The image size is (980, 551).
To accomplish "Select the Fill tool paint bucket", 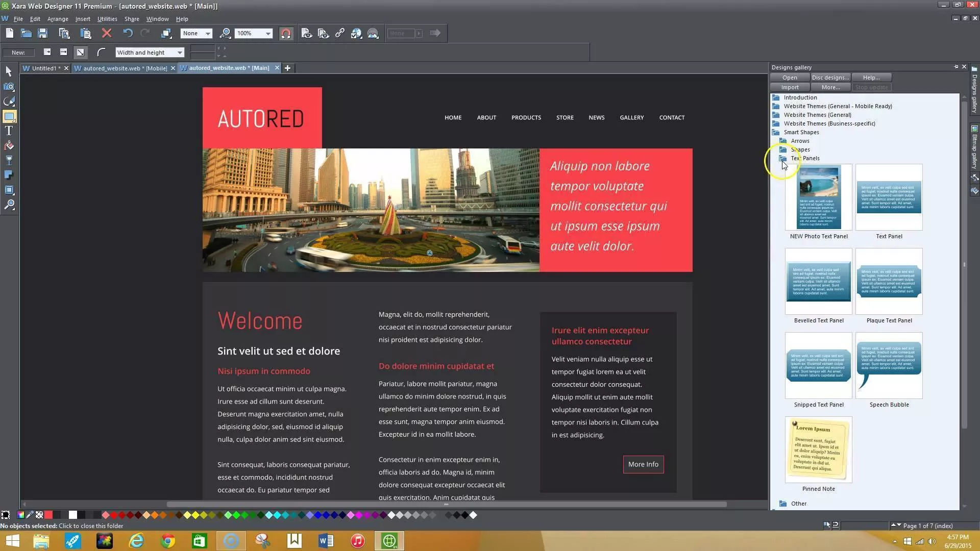I will click(9, 146).
